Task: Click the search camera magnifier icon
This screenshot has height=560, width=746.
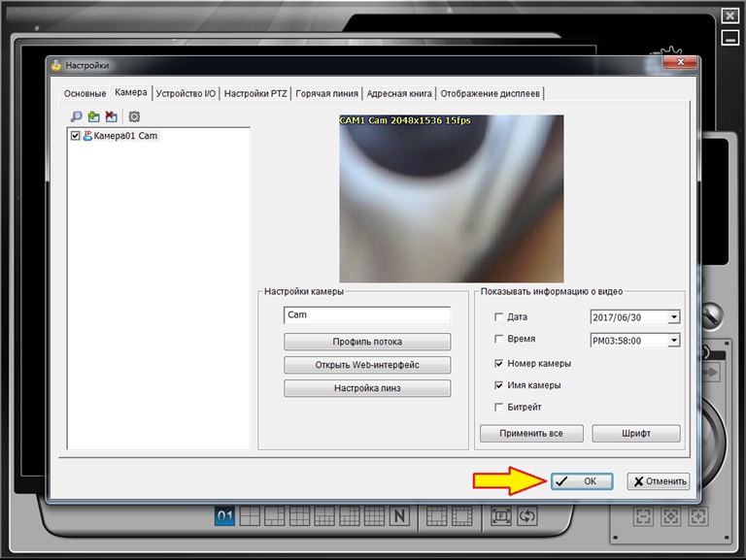Action: pyautogui.click(x=76, y=116)
